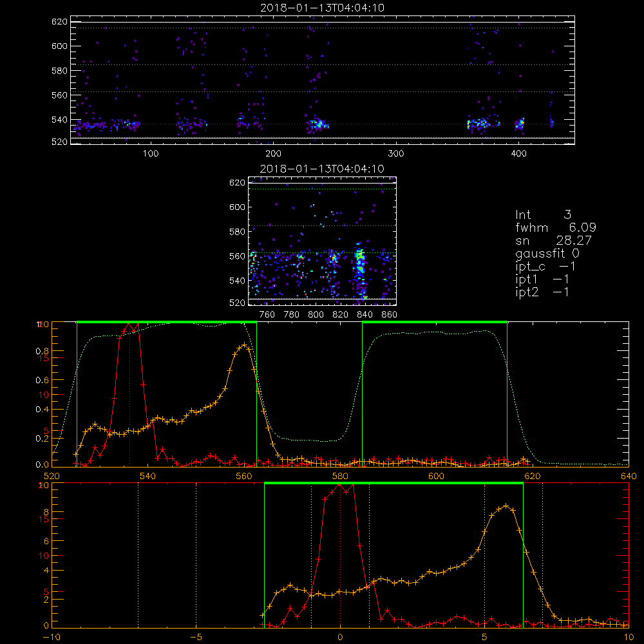644x644 pixels.
Task: Click x-axis label 5 under bottom plot
Action: (x=485, y=637)
